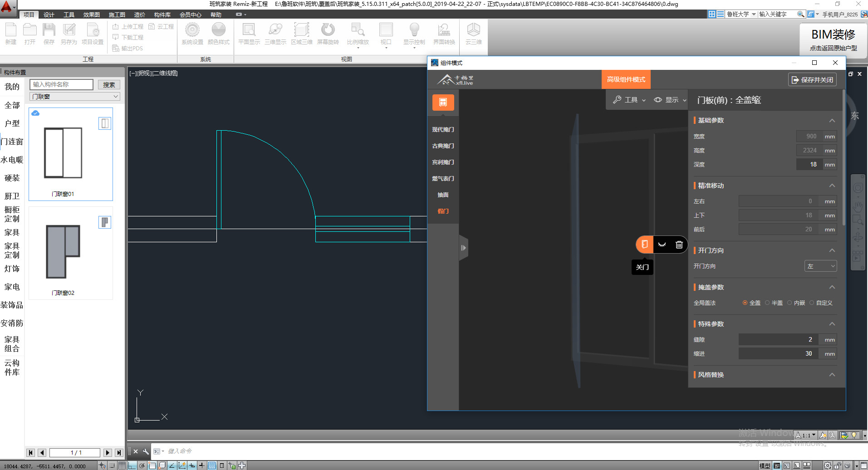Image resolution: width=868 pixels, height=470 pixels.
Task: Collapse the 掩盖参数 section
Action: coord(832,287)
